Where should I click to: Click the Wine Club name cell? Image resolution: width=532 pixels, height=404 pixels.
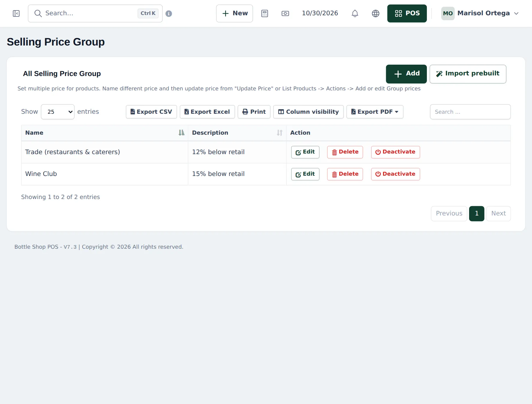pos(105,174)
